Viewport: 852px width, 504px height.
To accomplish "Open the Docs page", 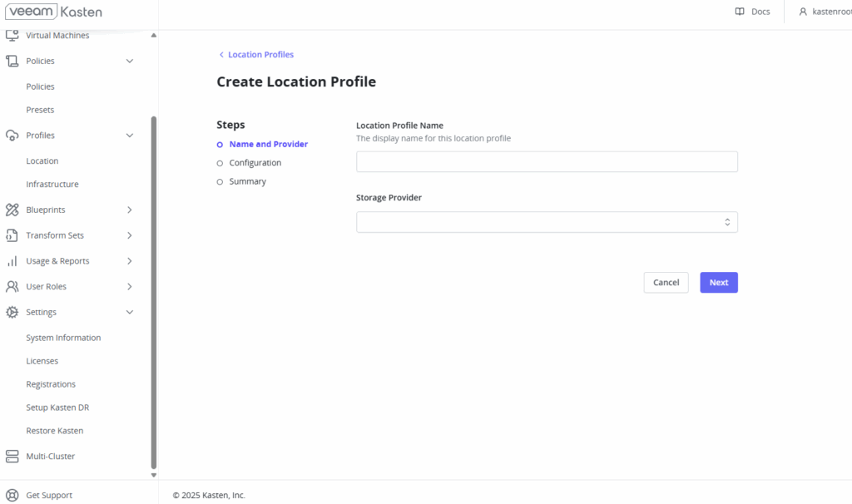I will [x=753, y=12].
